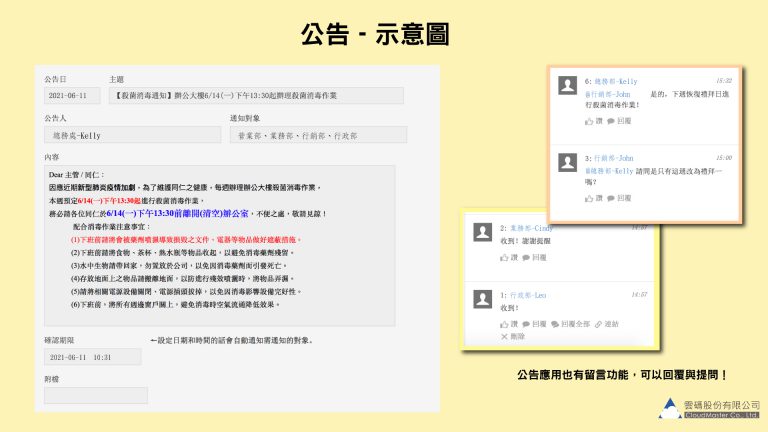Open the @Kelly mention in comment 3
The height and width of the screenshot is (432, 768).
tap(609, 171)
